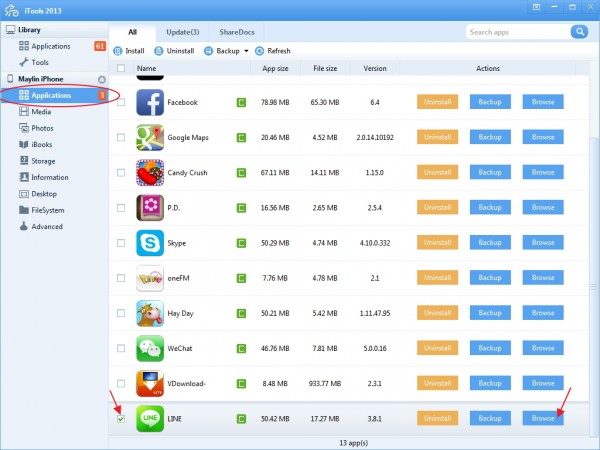This screenshot has width=600, height=450.
Task: Open the Backup dropdown arrow in toolbar
Action: tap(246, 50)
